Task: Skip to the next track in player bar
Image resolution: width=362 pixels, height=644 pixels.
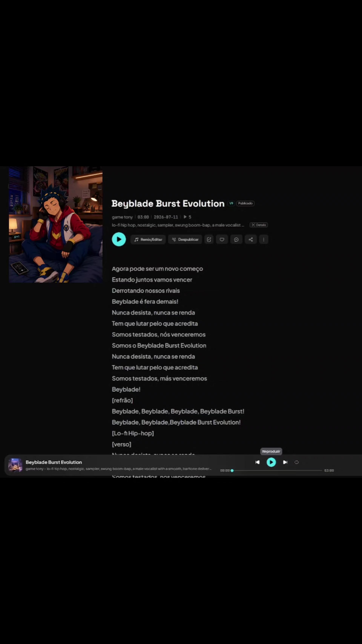Action: [285, 462]
